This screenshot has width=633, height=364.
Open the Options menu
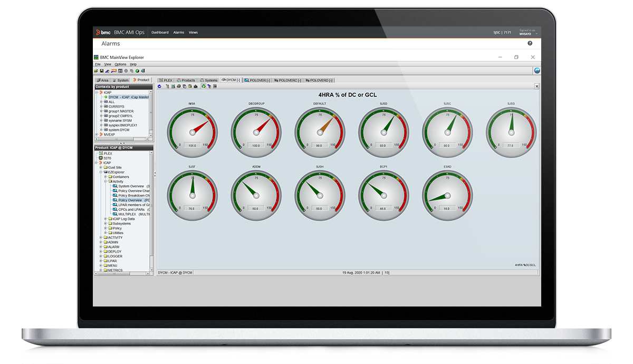pos(120,64)
